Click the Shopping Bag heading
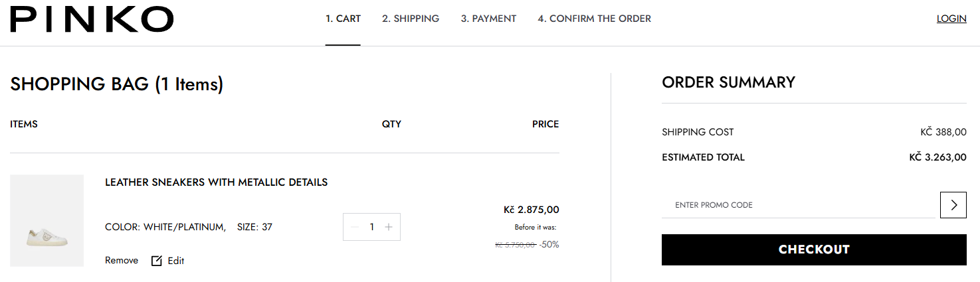Image resolution: width=980 pixels, height=282 pixels. click(x=117, y=84)
